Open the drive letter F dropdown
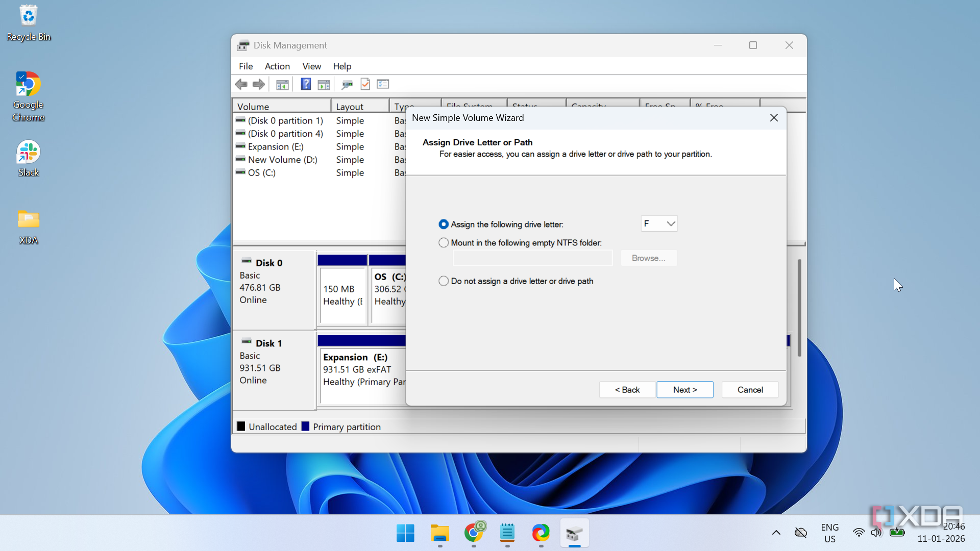980x551 pixels. [x=659, y=223]
